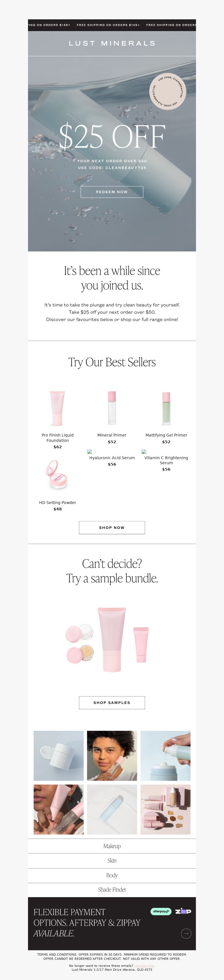Click the sample bundle product image
The width and height of the screenshot is (224, 980).
point(108,639)
